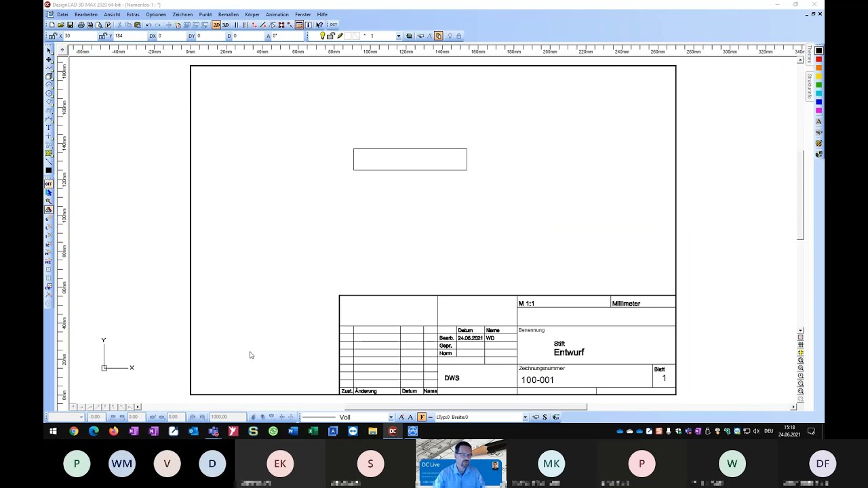Pick the blue color swatch
This screenshot has height=488, width=868.
coord(818,102)
